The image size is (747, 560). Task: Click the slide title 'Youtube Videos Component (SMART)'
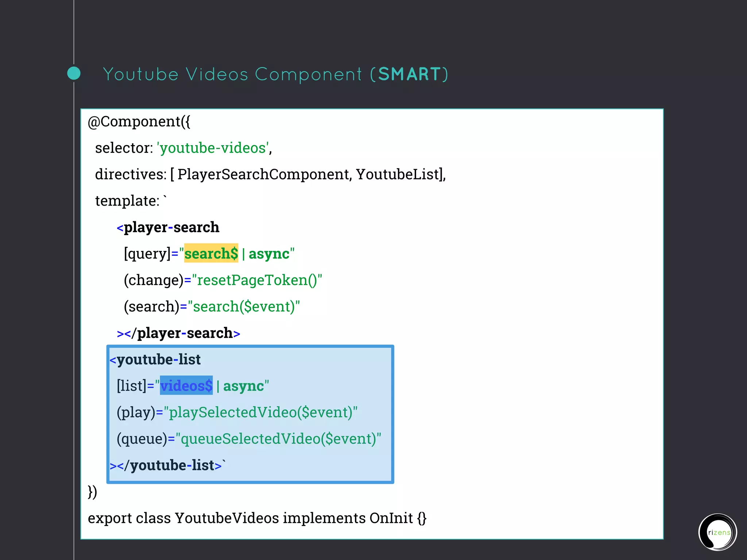point(276,74)
